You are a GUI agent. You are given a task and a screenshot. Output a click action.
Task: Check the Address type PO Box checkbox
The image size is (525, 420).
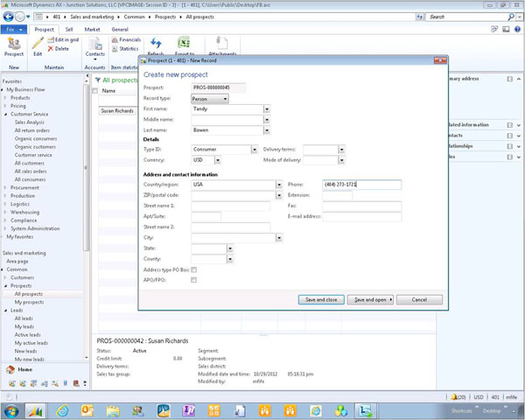193,269
